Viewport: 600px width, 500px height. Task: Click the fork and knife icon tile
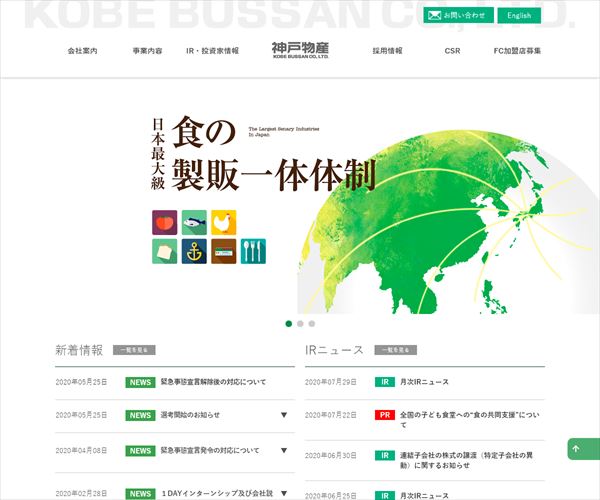pyautogui.click(x=253, y=251)
